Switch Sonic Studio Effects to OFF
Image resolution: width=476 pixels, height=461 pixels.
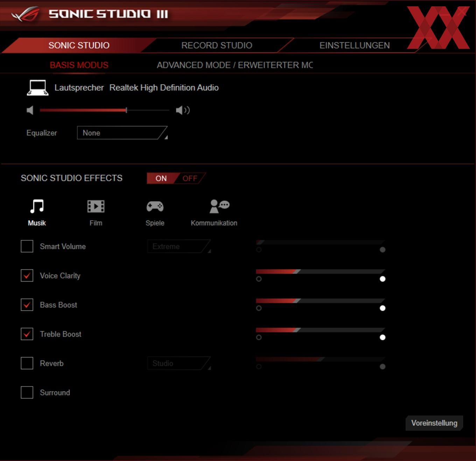(x=190, y=178)
